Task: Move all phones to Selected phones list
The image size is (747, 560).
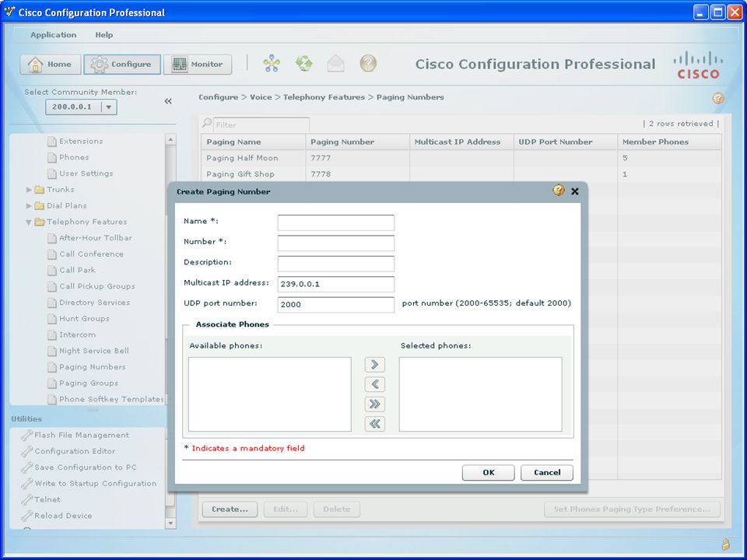Action: pyautogui.click(x=374, y=404)
